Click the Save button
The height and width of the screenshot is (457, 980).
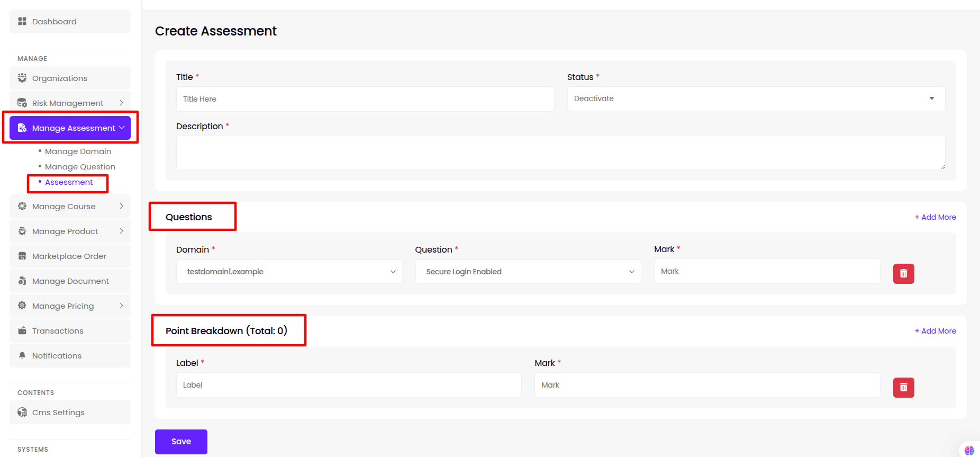(181, 442)
